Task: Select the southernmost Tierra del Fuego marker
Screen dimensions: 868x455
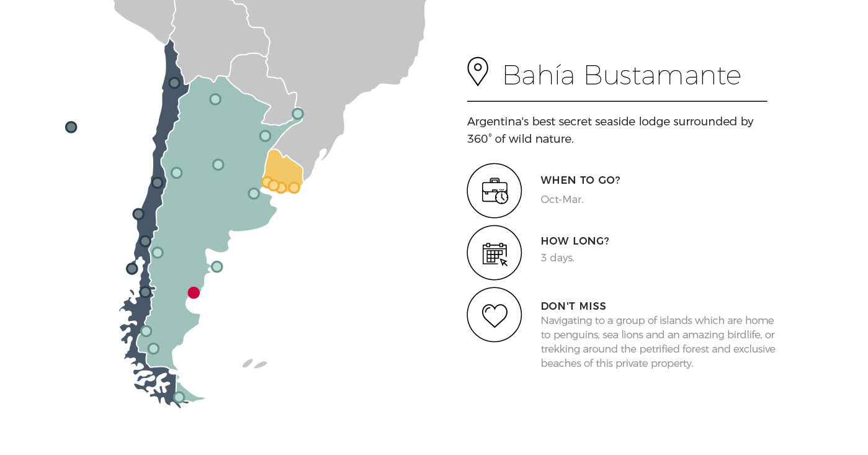Action: 179,397
